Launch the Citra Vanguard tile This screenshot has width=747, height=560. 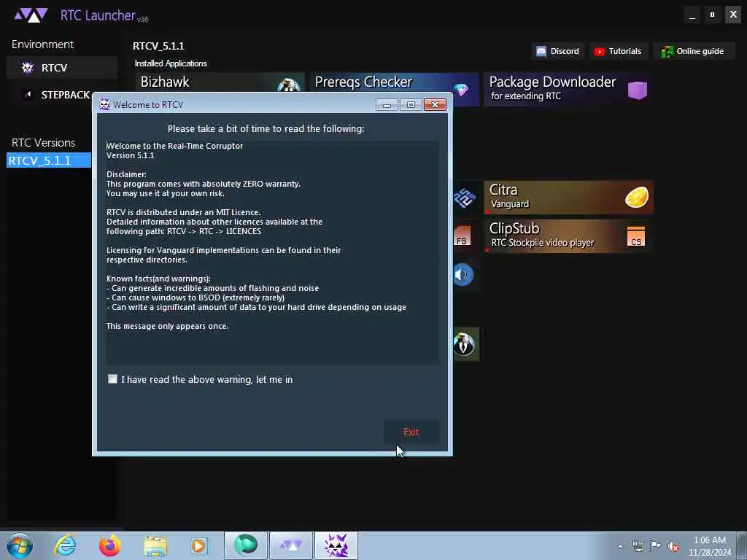(569, 197)
